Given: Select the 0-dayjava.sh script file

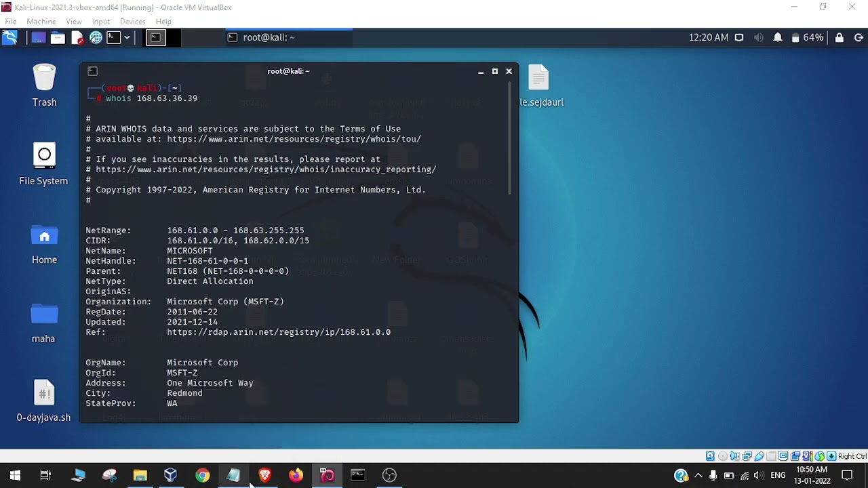Looking at the screenshot, I should click(44, 401).
